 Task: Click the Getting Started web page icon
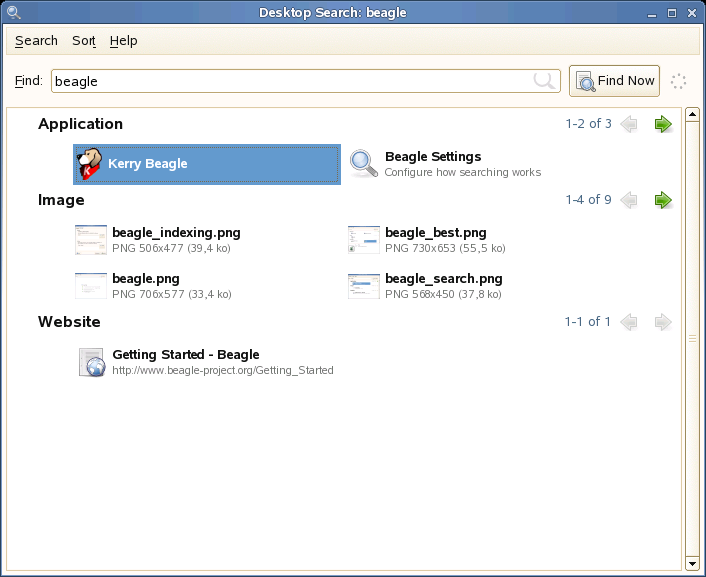point(92,362)
